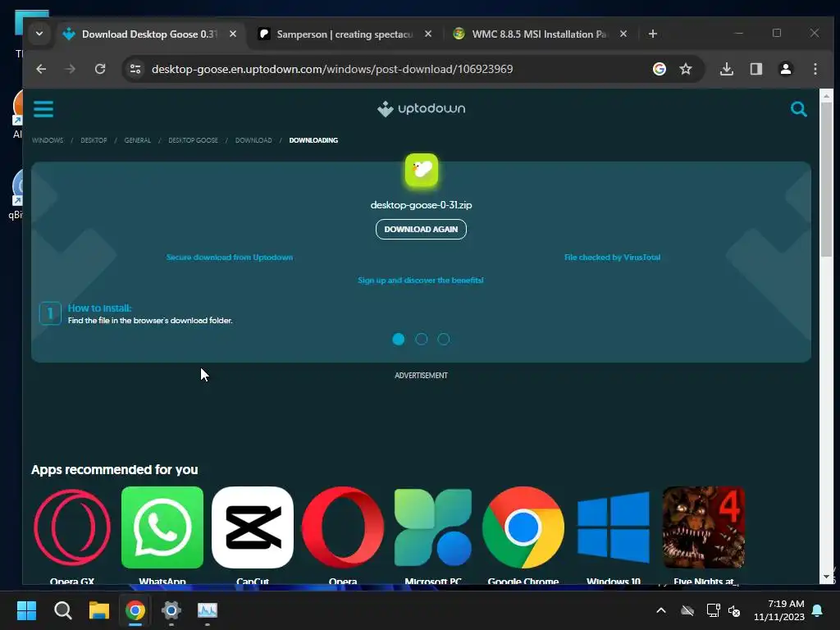The image size is (840, 630).
Task: Close the Samperson tab
Action: pyautogui.click(x=428, y=34)
